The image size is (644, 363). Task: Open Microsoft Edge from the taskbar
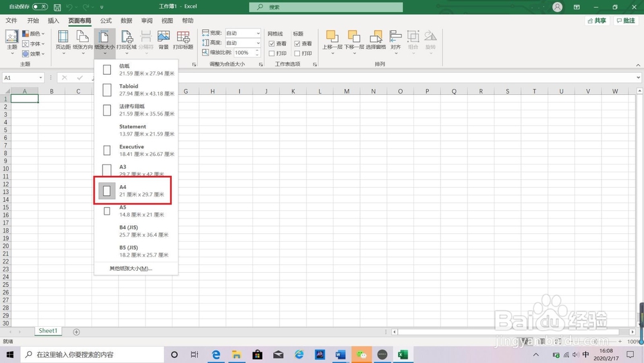216,355
